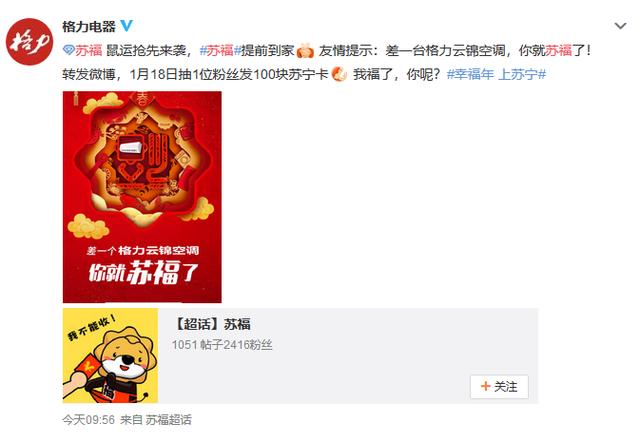Click the blue verified V badge

pyautogui.click(x=127, y=26)
